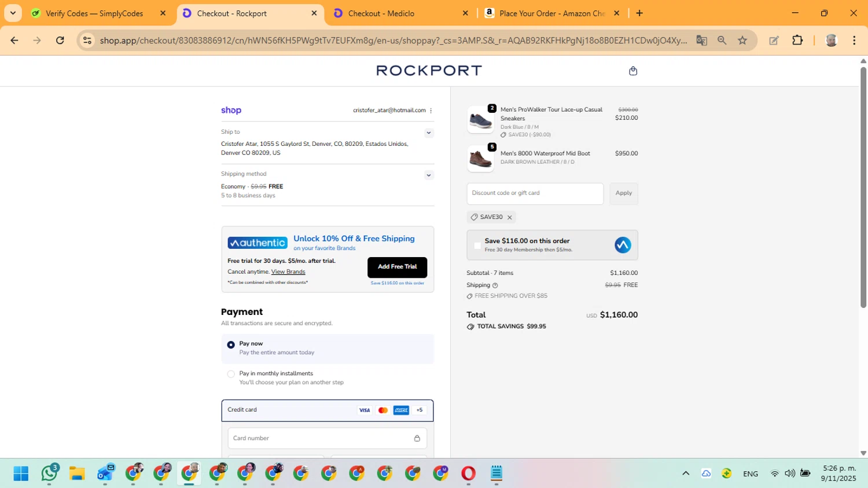Check the Save $116.00 membership checkbox
The height and width of the screenshot is (488, 868).
477,245
